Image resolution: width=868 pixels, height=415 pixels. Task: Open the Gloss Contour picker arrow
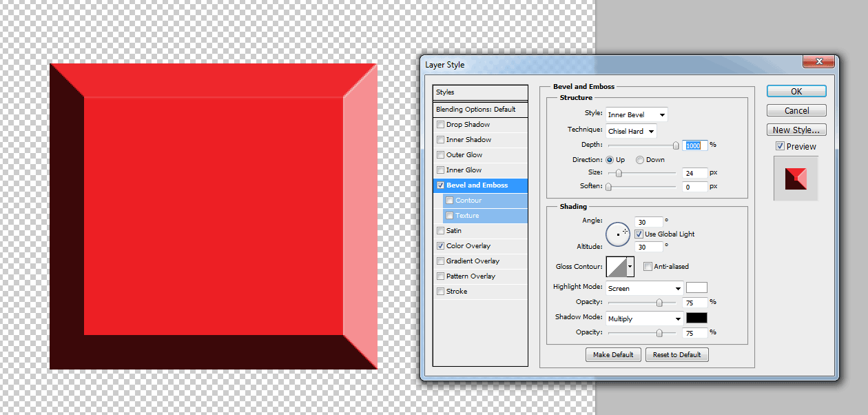click(630, 267)
